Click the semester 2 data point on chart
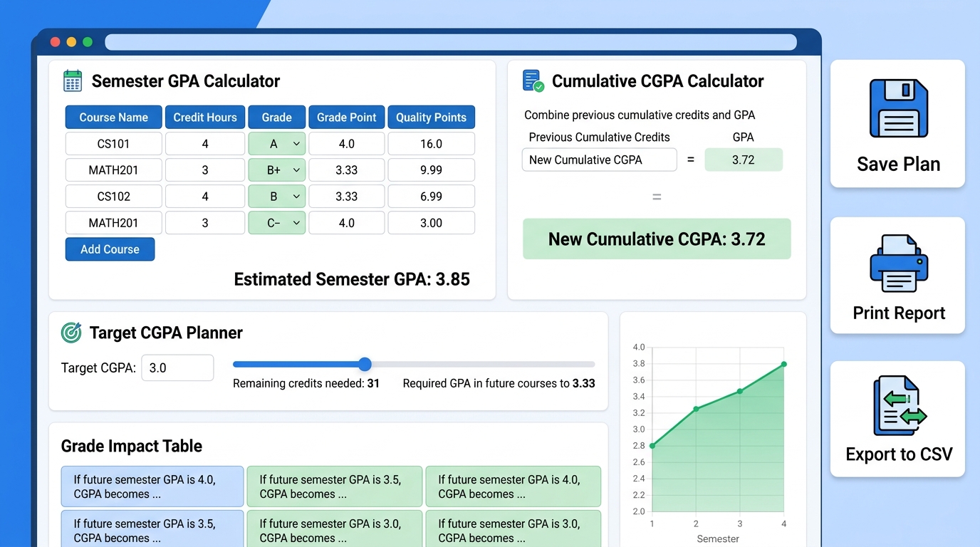980x547 pixels. [696, 409]
